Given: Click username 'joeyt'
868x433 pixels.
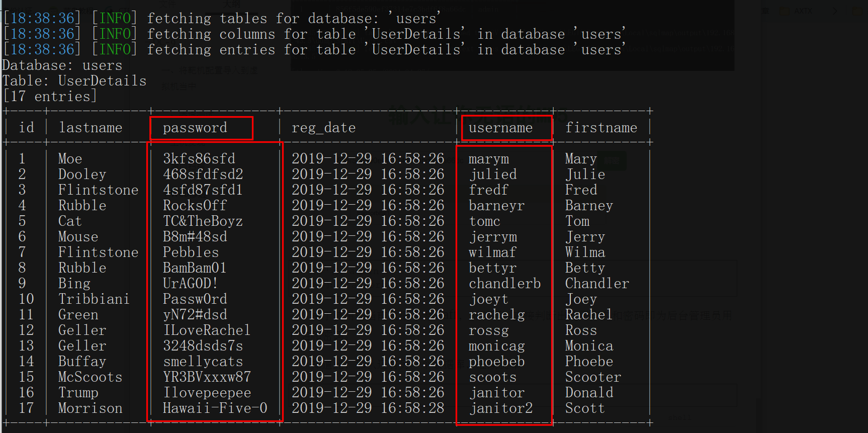Looking at the screenshot, I should pyautogui.click(x=489, y=299).
